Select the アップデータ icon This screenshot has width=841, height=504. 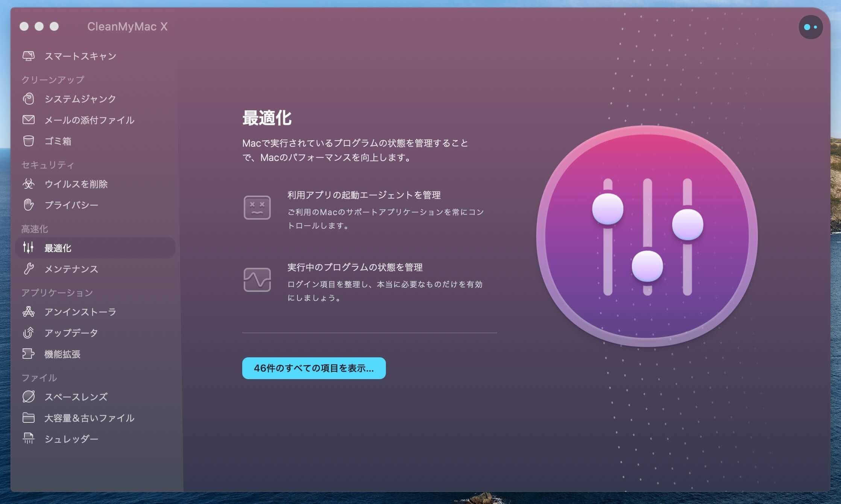(29, 333)
